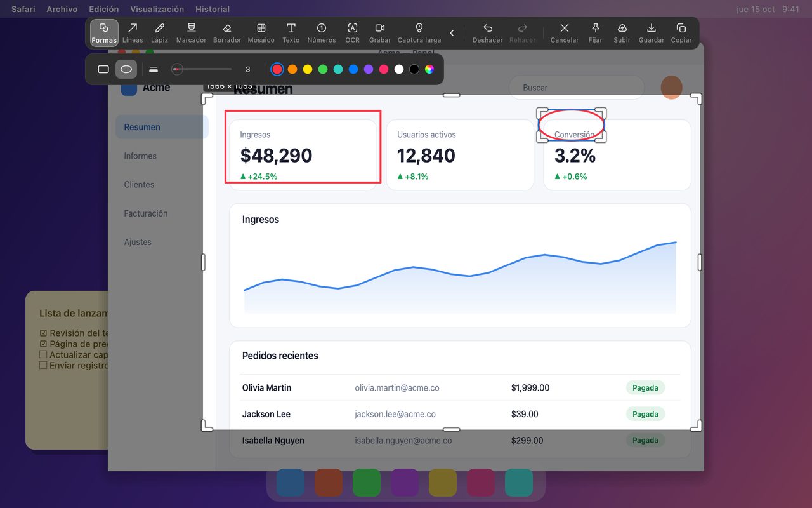The image size is (812, 508).
Task: Collapse the toolbar with the chevron arrow
Action: (x=452, y=33)
